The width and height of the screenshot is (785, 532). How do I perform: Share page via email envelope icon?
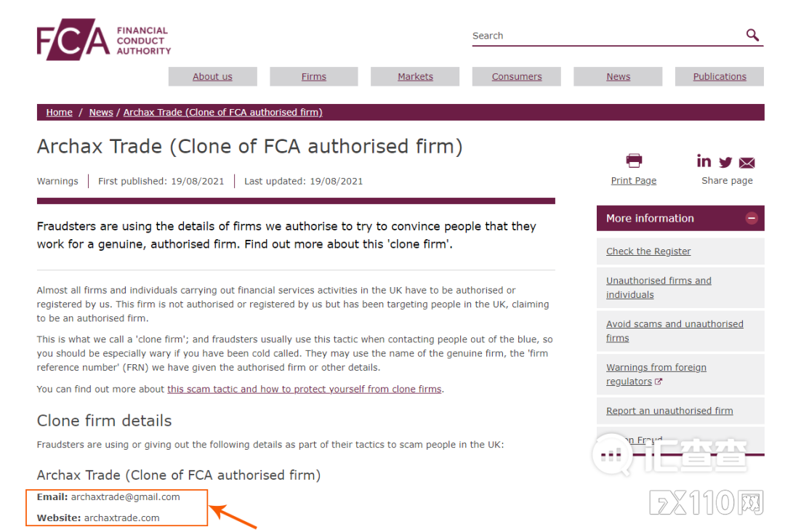click(746, 162)
